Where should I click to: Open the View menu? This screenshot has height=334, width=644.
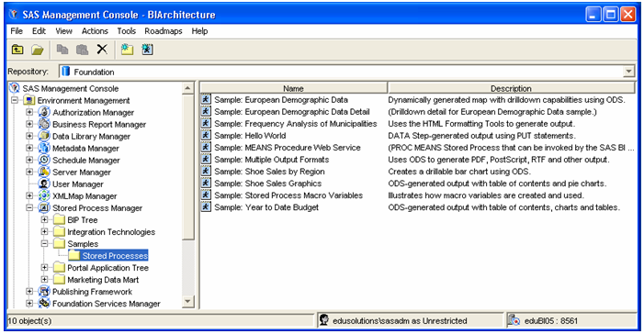pyautogui.click(x=63, y=31)
